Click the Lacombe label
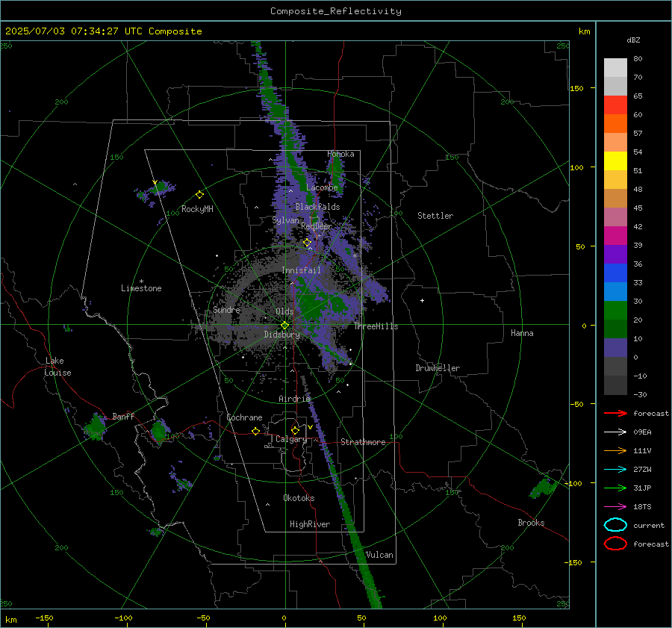Viewport: 672px width, 628px height. tap(322, 187)
